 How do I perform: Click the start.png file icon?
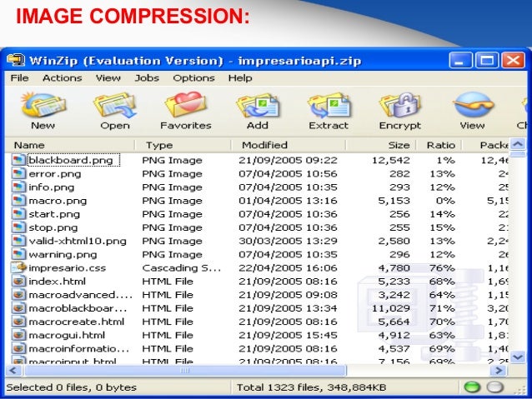(x=18, y=214)
